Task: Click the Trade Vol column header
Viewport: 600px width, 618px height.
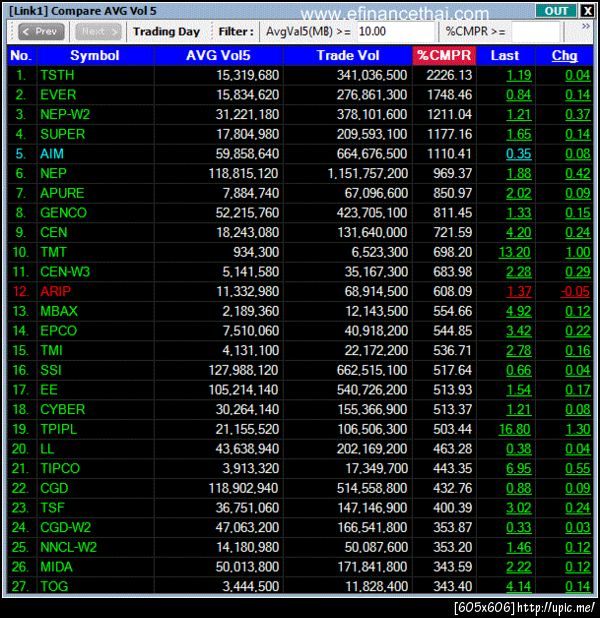Action: [348, 55]
